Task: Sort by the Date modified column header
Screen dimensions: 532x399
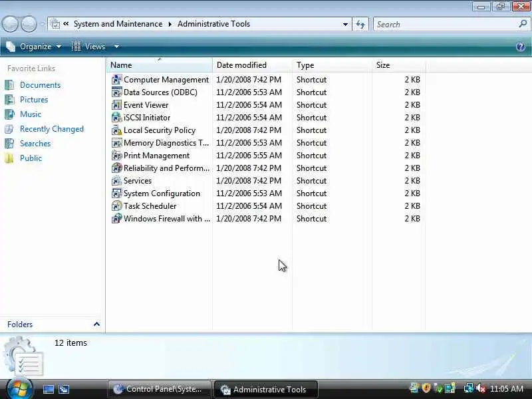Action: 252,65
